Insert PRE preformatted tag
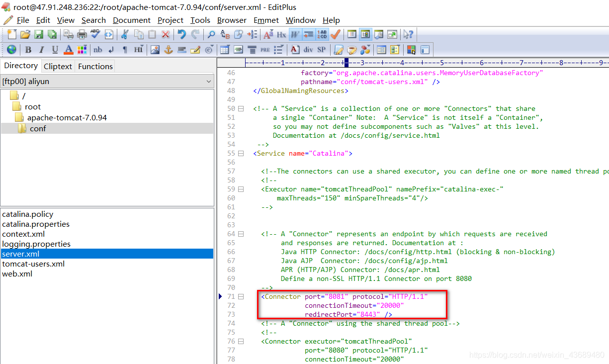The image size is (609, 364). coord(265,49)
